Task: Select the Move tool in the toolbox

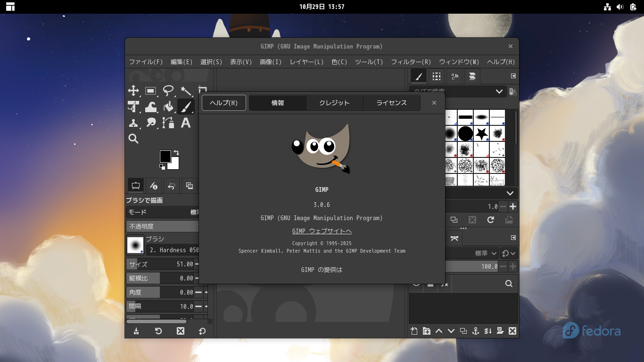Action: click(133, 91)
